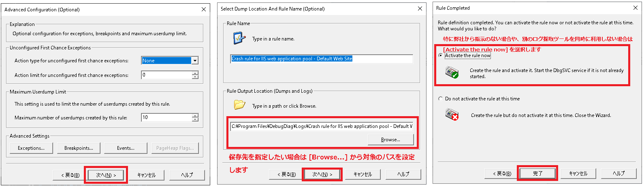
Task: Click the Rule Name text field
Action: click(x=322, y=59)
